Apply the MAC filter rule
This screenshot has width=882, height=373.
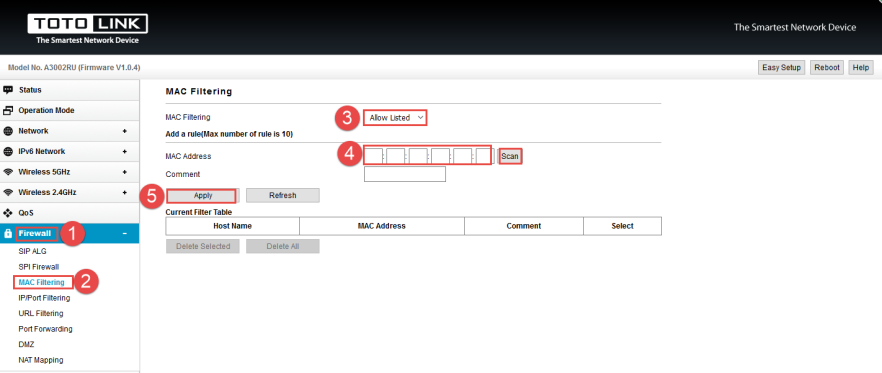202,195
